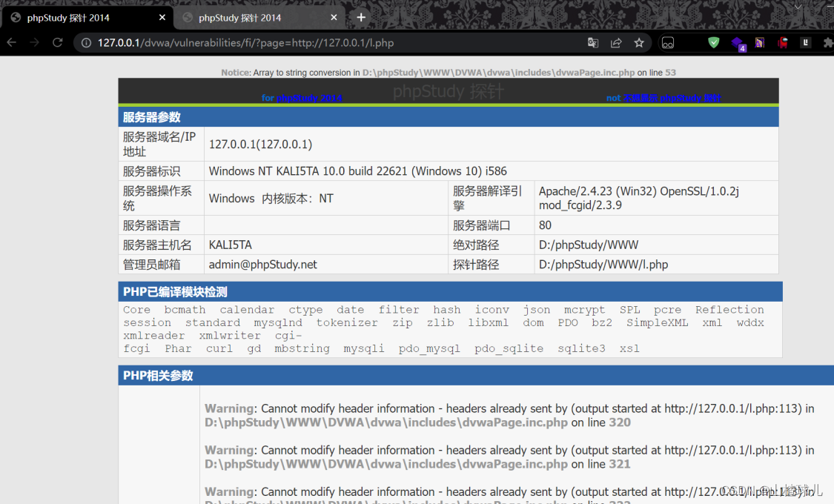Click the 服务器解译引擎 label cell

tap(491, 199)
